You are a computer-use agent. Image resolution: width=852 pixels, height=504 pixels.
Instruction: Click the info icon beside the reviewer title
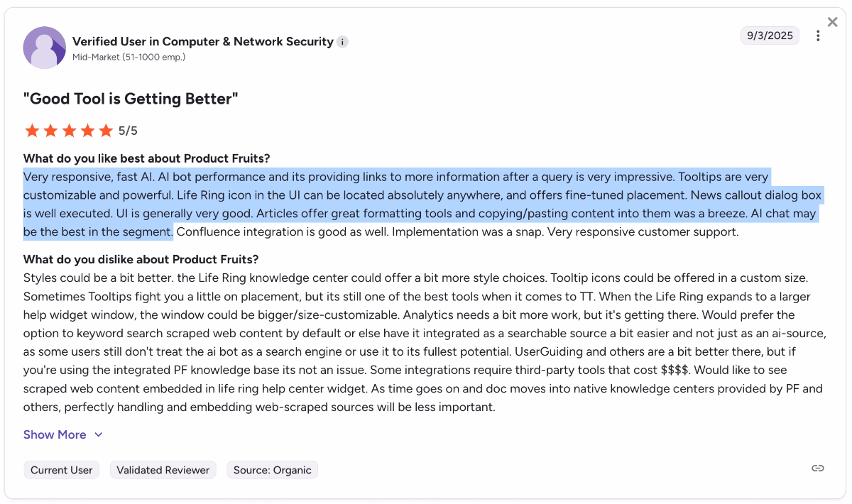tap(342, 42)
